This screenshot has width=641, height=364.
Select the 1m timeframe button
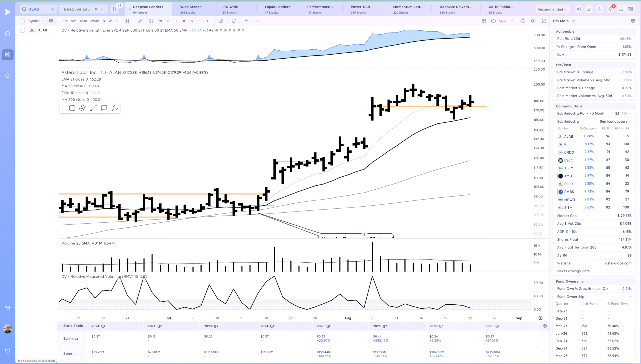pyautogui.click(x=65, y=21)
